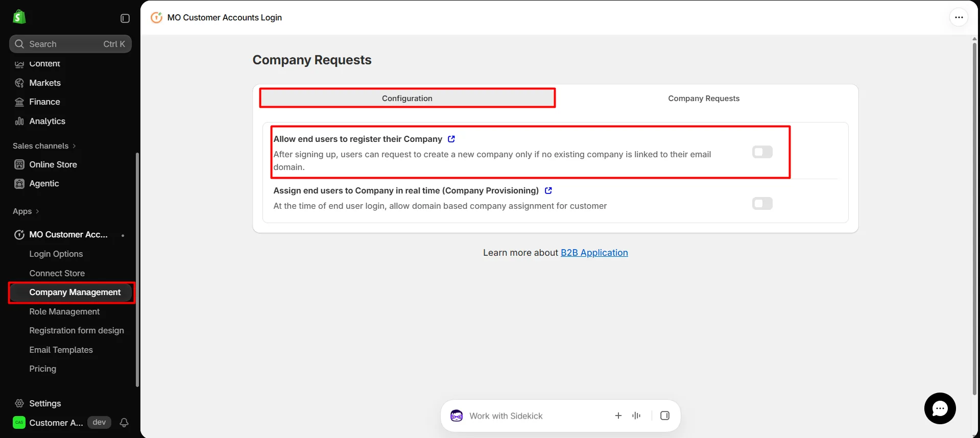Click the Sidekick voice waveform icon
Image resolution: width=980 pixels, height=438 pixels.
(x=636, y=416)
